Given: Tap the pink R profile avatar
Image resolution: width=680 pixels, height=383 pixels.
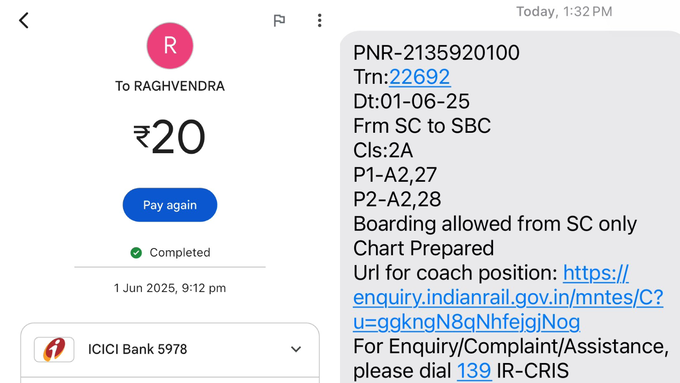Looking at the screenshot, I should point(170,46).
